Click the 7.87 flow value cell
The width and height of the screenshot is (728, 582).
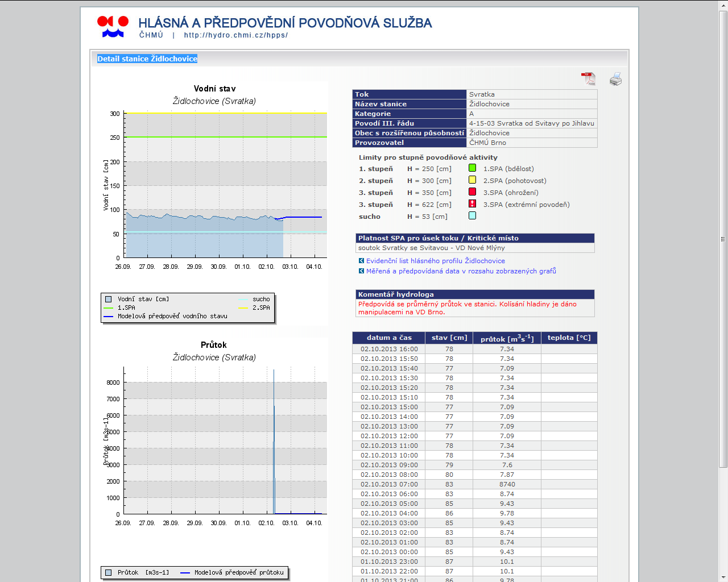point(507,475)
